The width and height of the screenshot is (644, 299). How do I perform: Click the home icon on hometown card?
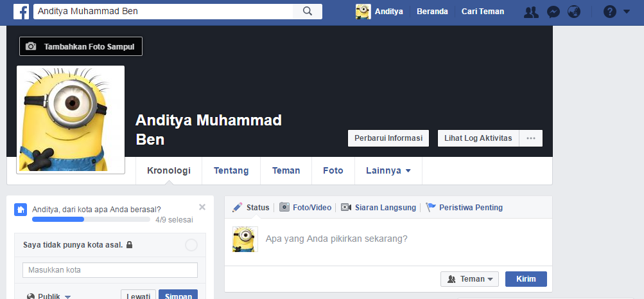click(21, 210)
